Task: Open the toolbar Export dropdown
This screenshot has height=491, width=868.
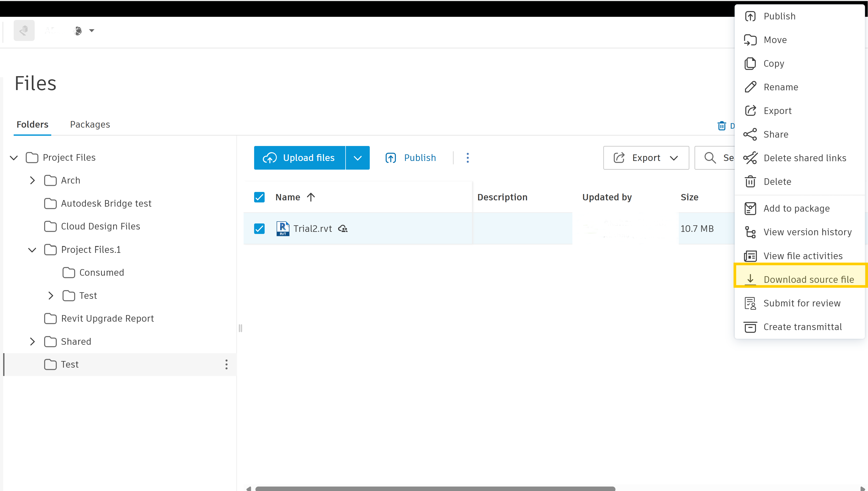Action: [646, 158]
